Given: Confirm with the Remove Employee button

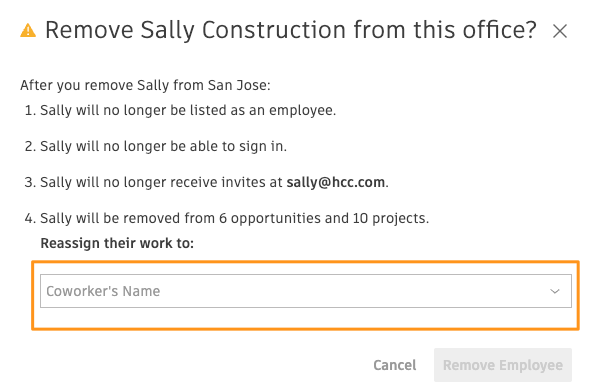Looking at the screenshot, I should click(x=503, y=365).
